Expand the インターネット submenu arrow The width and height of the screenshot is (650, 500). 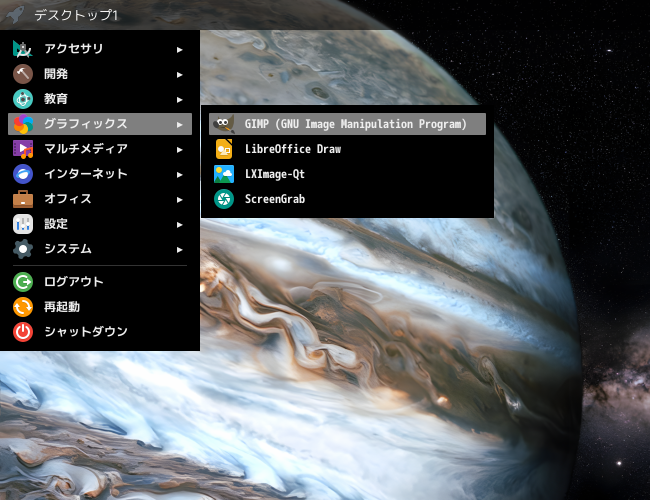[179, 175]
